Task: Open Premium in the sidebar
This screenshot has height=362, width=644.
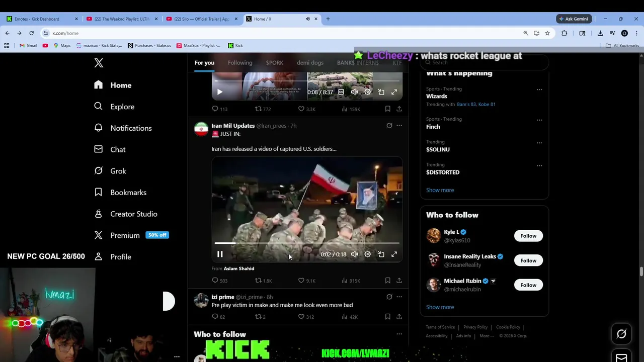Action: click(131, 235)
